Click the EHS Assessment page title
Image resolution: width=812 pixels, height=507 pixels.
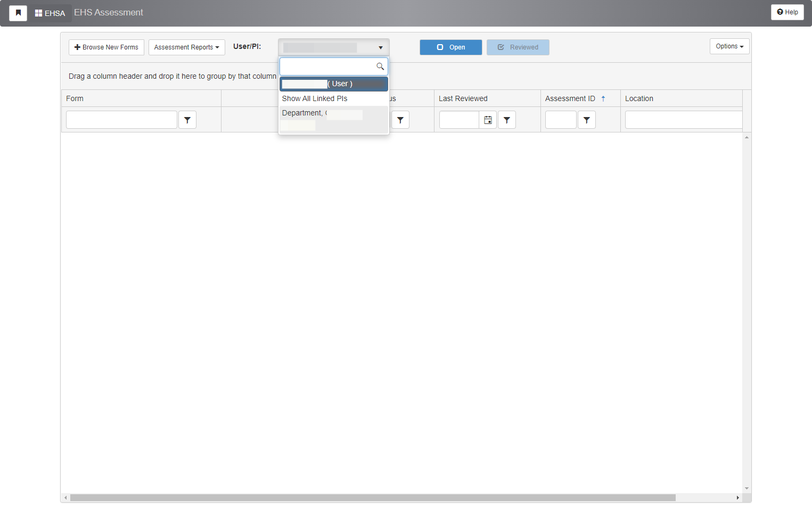(x=109, y=12)
